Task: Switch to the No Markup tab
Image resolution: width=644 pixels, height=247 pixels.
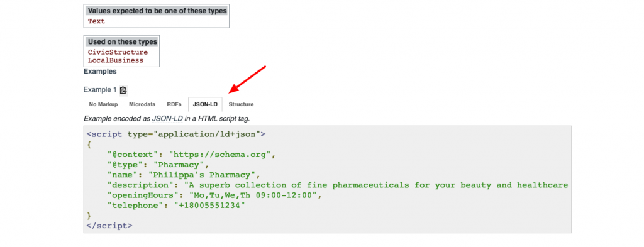Action: click(x=104, y=104)
